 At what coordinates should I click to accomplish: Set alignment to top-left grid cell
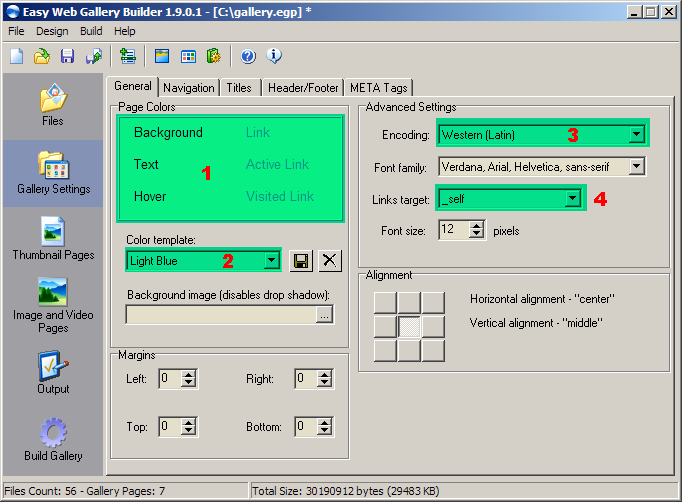click(385, 303)
